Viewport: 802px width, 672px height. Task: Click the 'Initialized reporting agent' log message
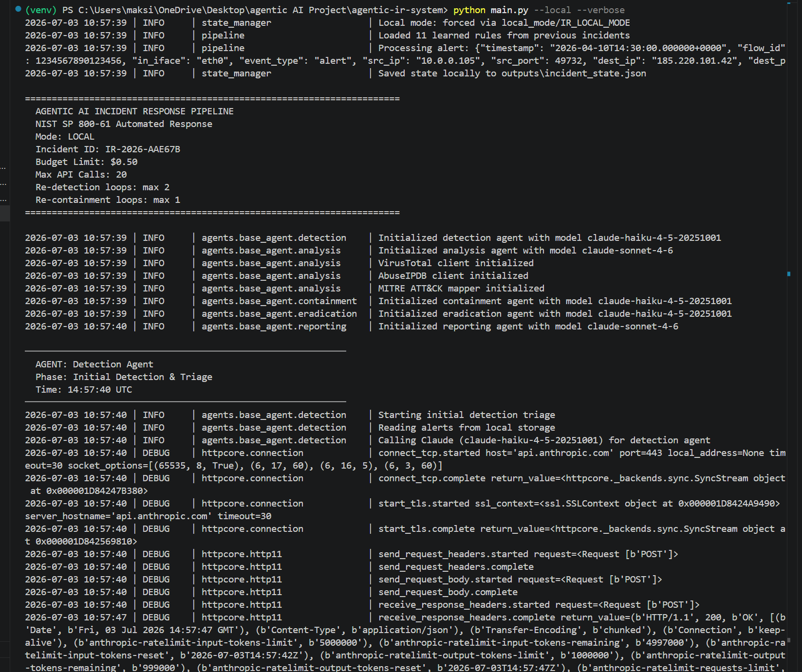(528, 327)
